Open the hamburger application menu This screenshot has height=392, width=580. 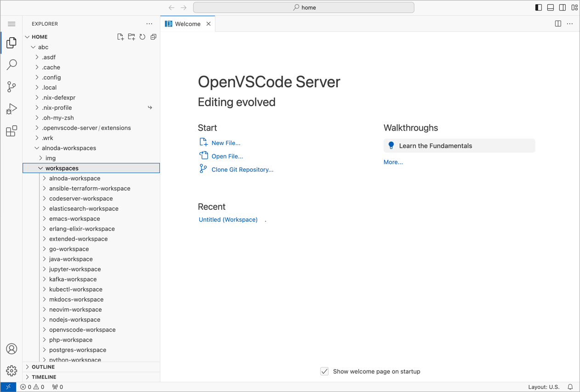[x=11, y=24]
